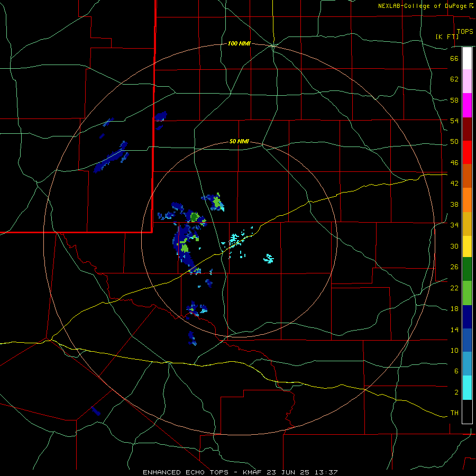Click the '[K FT]' units label
This screenshot has height=476, width=476.
point(447,36)
